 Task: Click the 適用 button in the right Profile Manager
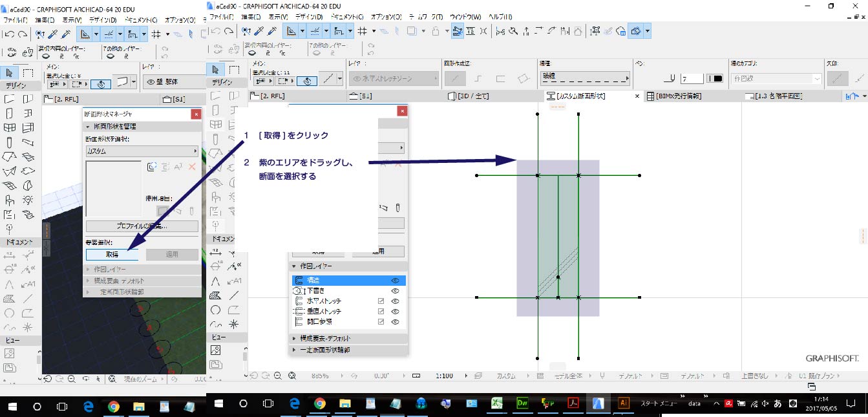pos(378,251)
